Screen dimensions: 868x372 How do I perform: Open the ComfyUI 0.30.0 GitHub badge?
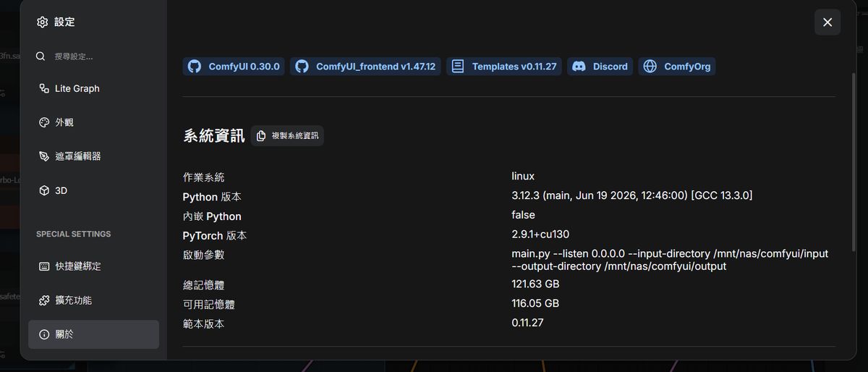tap(234, 67)
